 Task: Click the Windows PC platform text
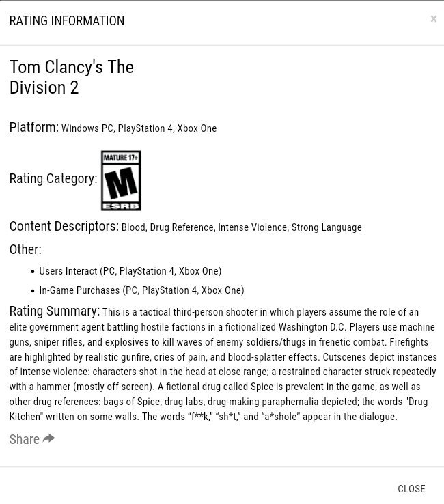coord(87,128)
